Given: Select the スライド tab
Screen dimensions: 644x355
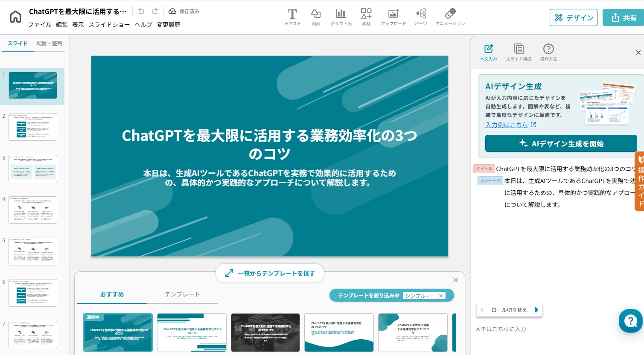Looking at the screenshot, I should (17, 44).
